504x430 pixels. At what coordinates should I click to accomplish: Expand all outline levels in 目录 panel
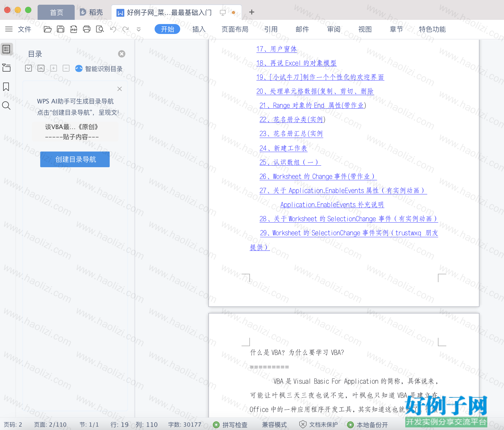coord(28,68)
